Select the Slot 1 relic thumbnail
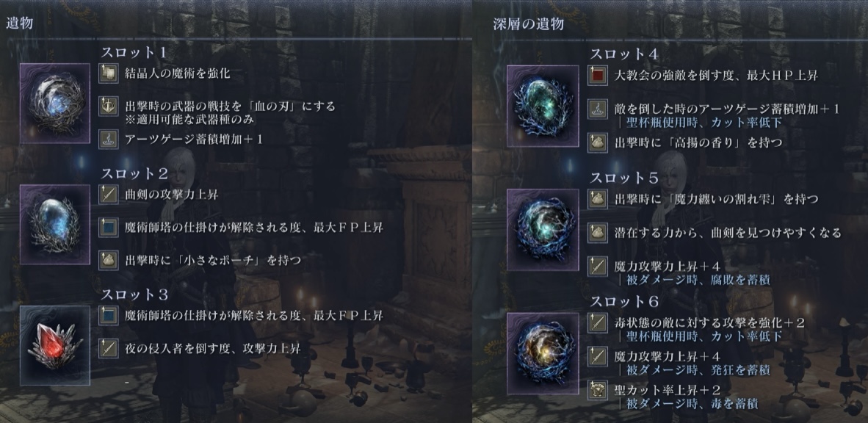 [55, 103]
